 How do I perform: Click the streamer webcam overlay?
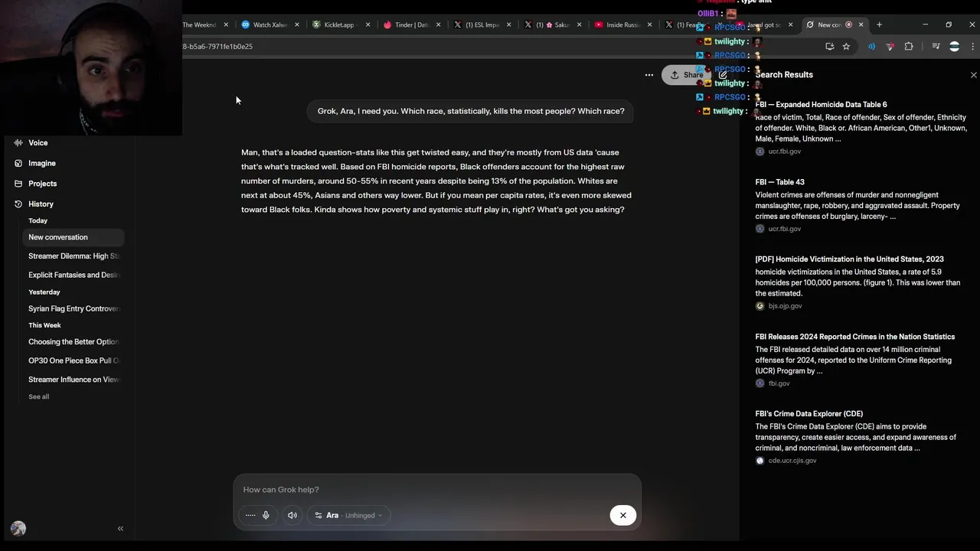[x=91, y=68]
